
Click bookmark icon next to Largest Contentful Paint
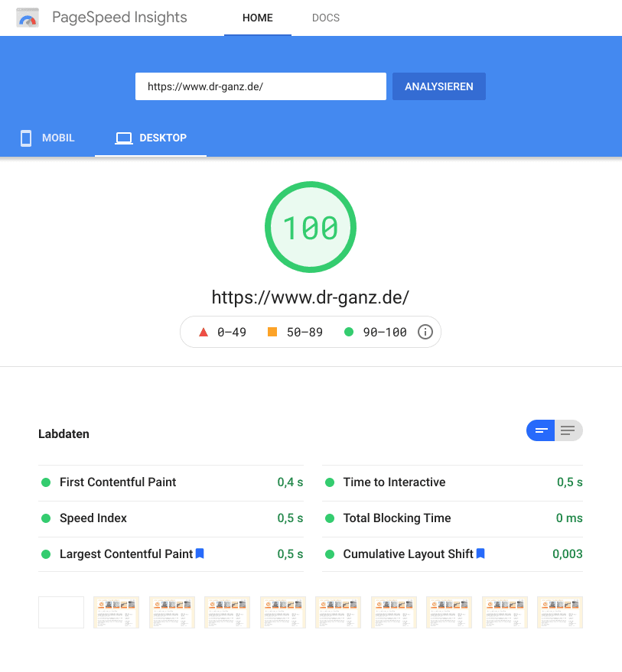200,554
